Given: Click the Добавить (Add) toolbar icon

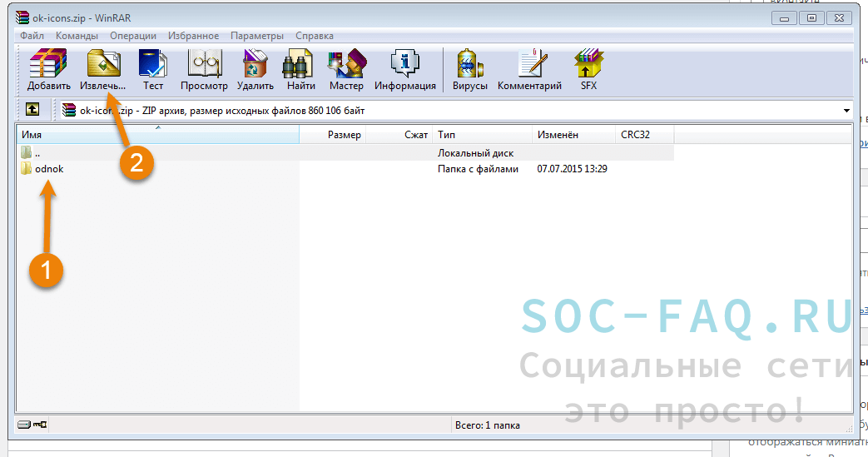Looking at the screenshot, I should (x=49, y=70).
